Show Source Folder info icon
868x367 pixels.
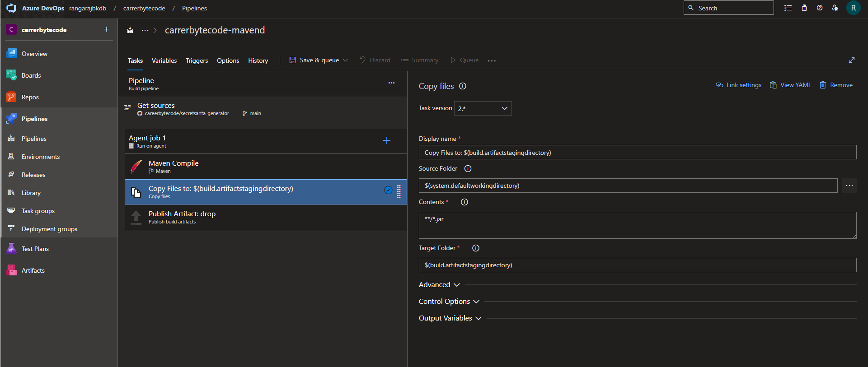point(468,169)
